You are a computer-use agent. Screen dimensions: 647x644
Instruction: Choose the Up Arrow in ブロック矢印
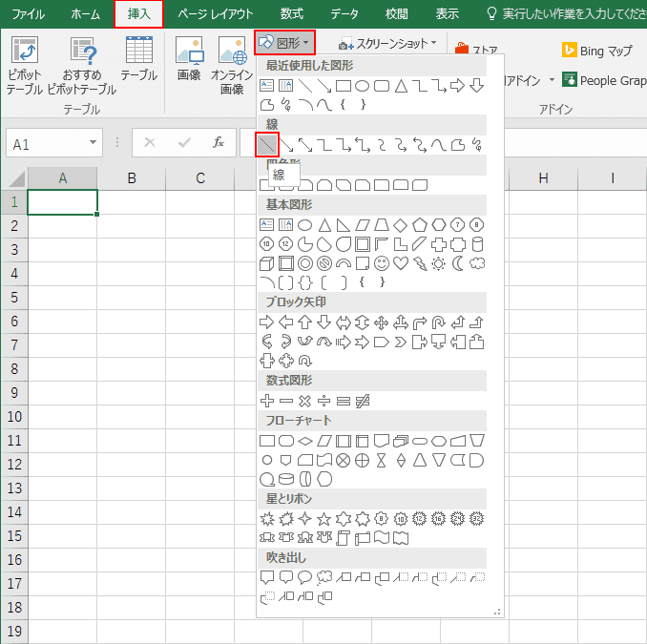click(305, 322)
